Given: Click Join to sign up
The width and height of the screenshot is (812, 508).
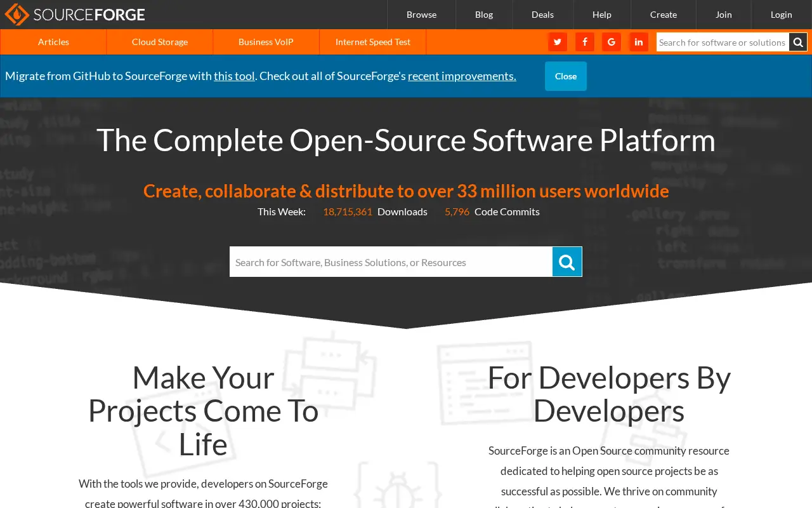Looking at the screenshot, I should click(x=724, y=15).
